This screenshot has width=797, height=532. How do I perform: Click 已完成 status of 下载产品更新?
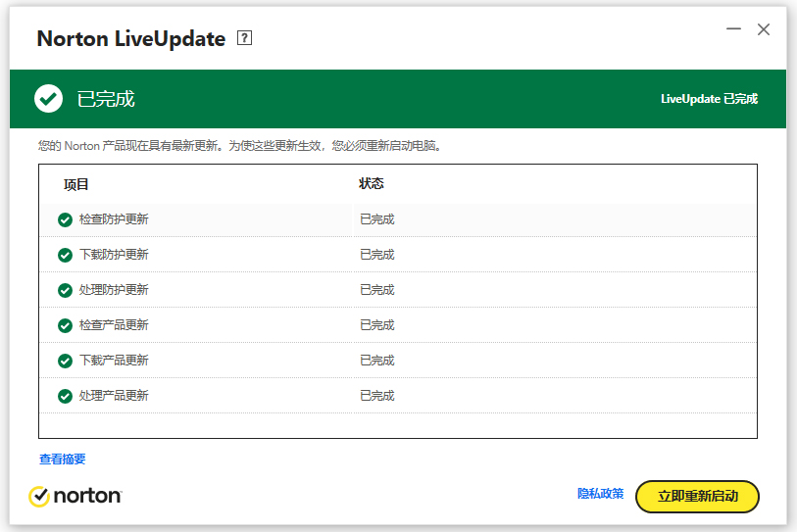[x=377, y=361]
